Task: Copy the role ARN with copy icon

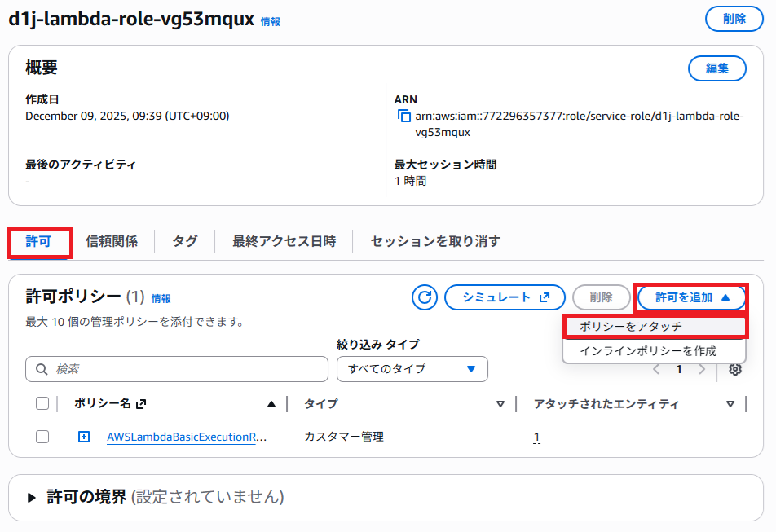Action: [x=403, y=117]
